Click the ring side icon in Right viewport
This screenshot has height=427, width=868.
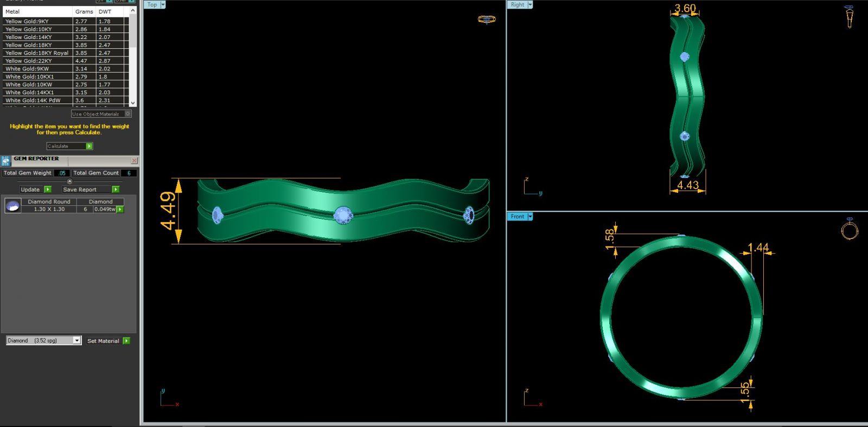849,17
